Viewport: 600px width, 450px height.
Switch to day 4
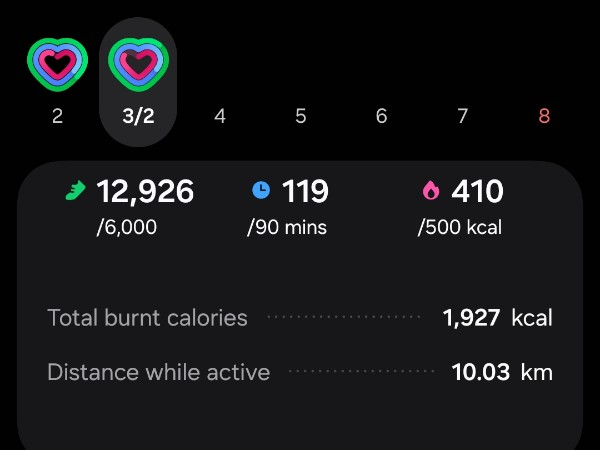click(x=220, y=116)
